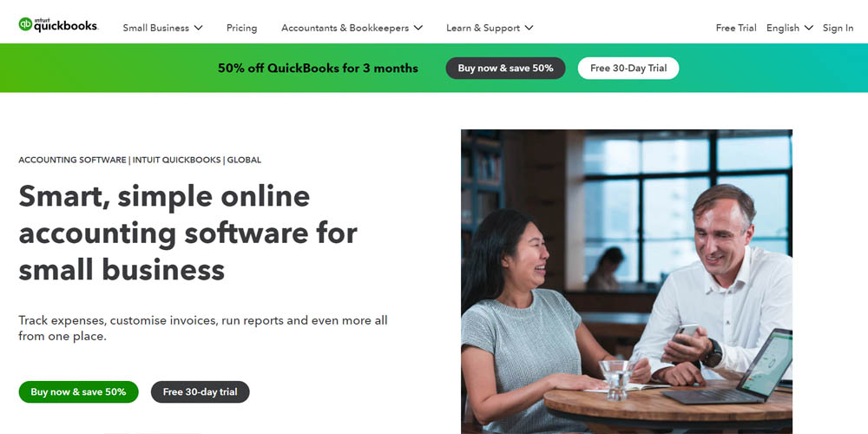
Task: Open the Free Trial link in header
Action: click(736, 28)
